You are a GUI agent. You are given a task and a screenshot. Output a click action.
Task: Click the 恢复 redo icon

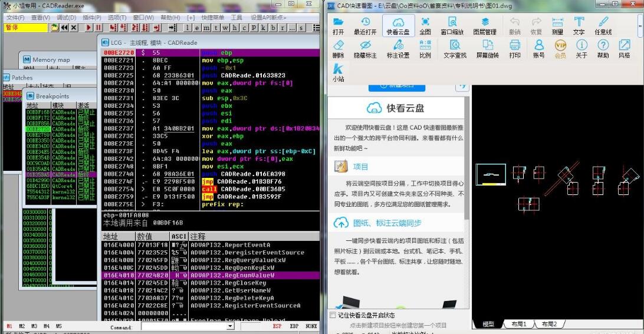tap(536, 22)
